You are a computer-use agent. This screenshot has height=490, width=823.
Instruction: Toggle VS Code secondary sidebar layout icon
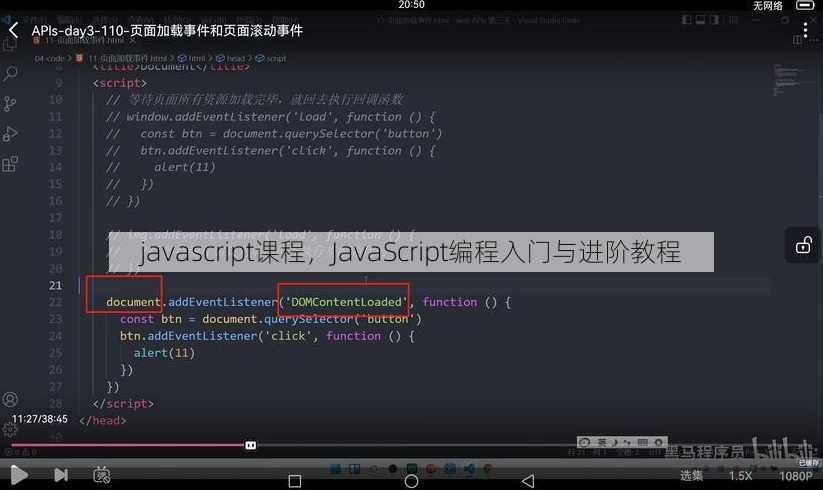714,20
